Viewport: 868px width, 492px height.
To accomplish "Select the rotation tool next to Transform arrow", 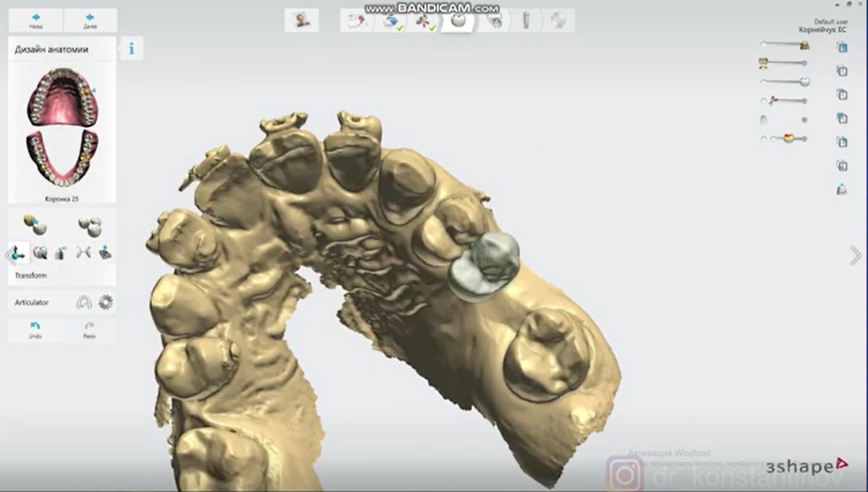I will (x=39, y=251).
